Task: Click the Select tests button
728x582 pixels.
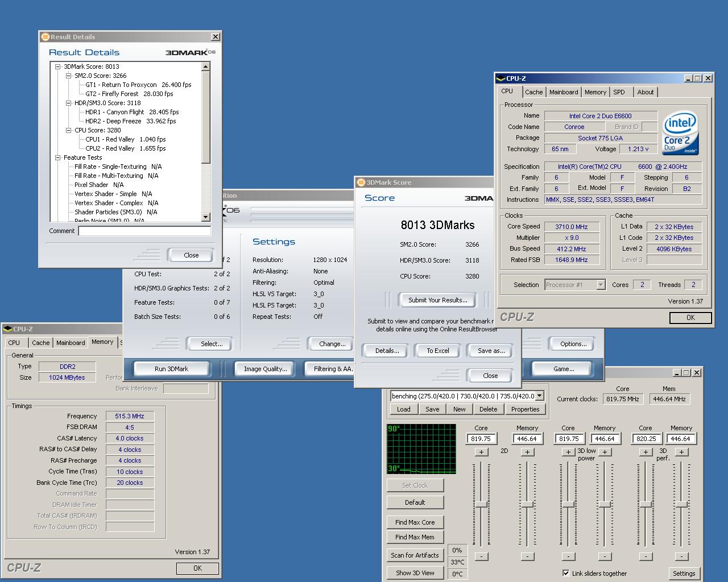Action: [212, 344]
